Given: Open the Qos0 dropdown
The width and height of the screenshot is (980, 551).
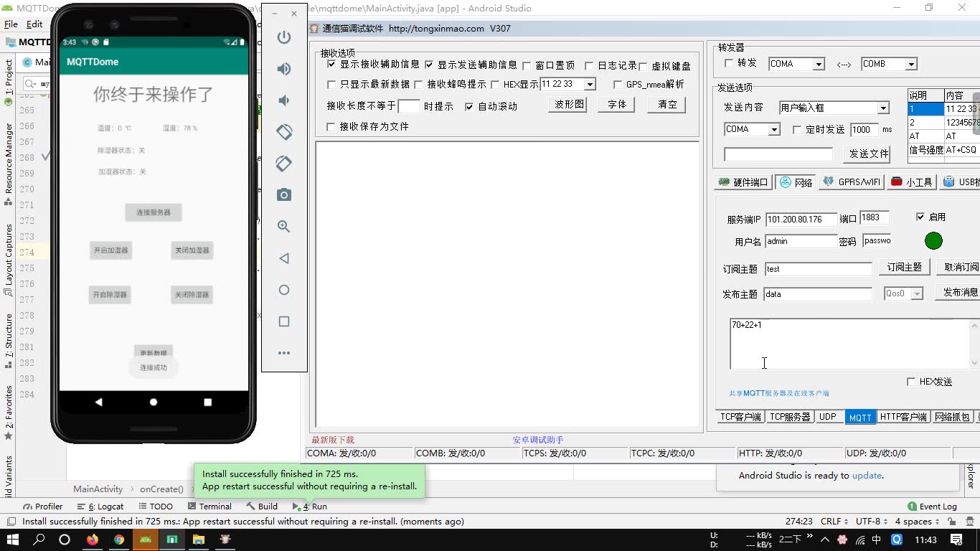Looking at the screenshot, I should [x=916, y=294].
